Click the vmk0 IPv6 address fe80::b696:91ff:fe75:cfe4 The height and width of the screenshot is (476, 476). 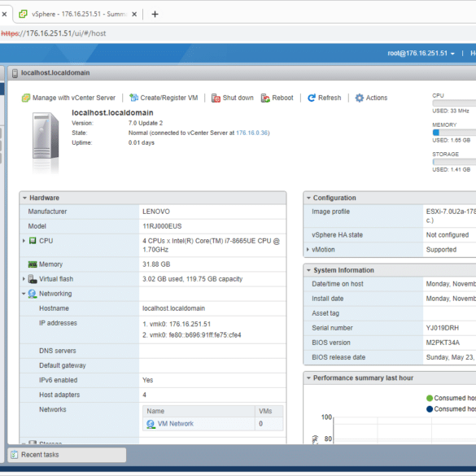[x=192, y=335]
